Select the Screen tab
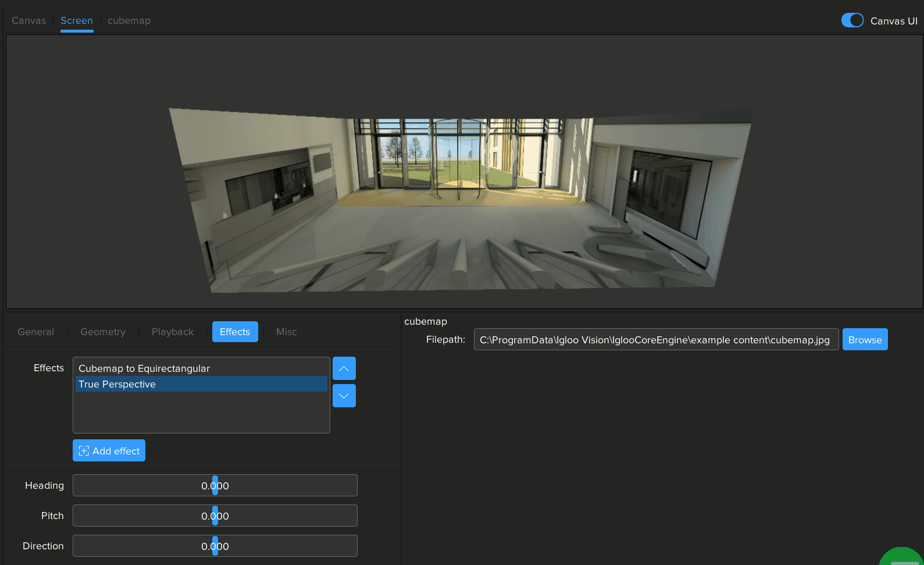The width and height of the screenshot is (924, 565). pyautogui.click(x=76, y=20)
